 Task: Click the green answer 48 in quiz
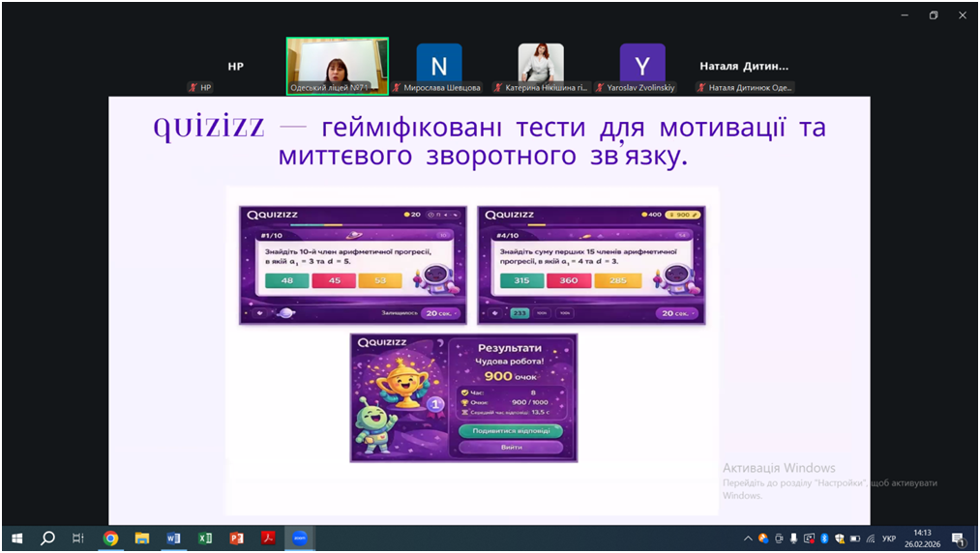[x=287, y=280]
